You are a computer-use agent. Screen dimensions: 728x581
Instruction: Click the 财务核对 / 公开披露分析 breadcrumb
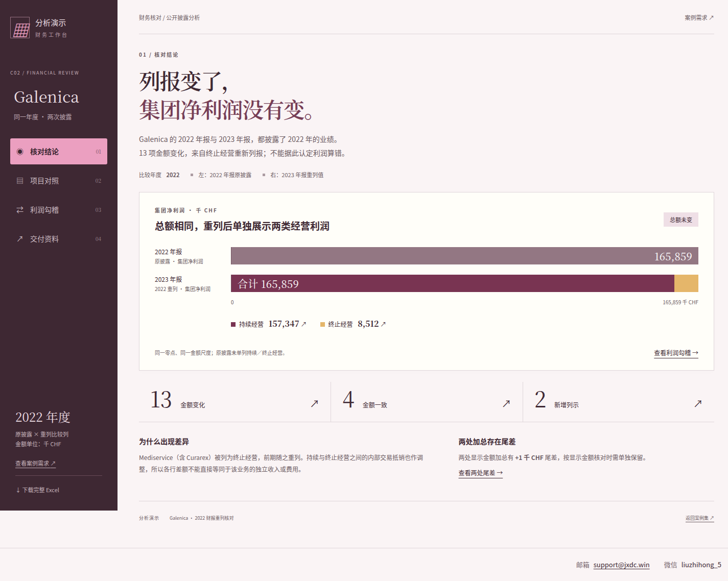[169, 18]
